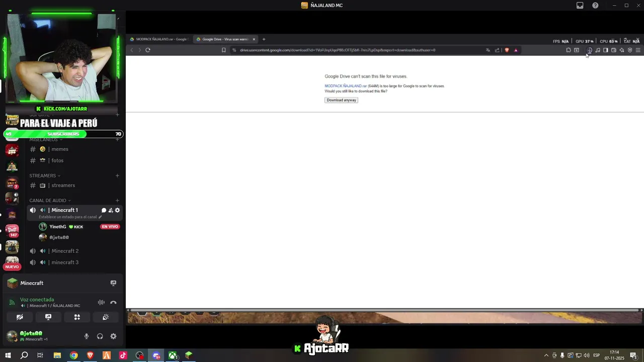Close the Google Drive virus scan tab
The height and width of the screenshot is (362, 644).
point(254,39)
